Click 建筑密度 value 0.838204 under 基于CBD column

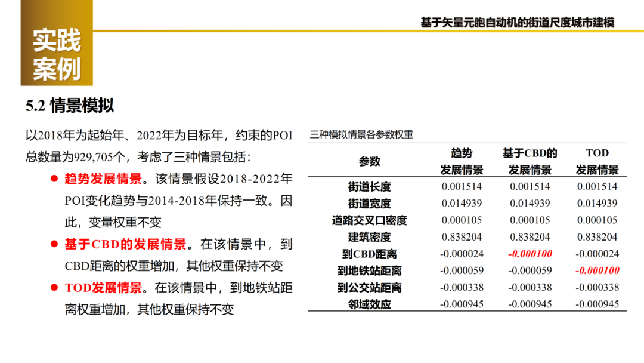tap(530, 237)
